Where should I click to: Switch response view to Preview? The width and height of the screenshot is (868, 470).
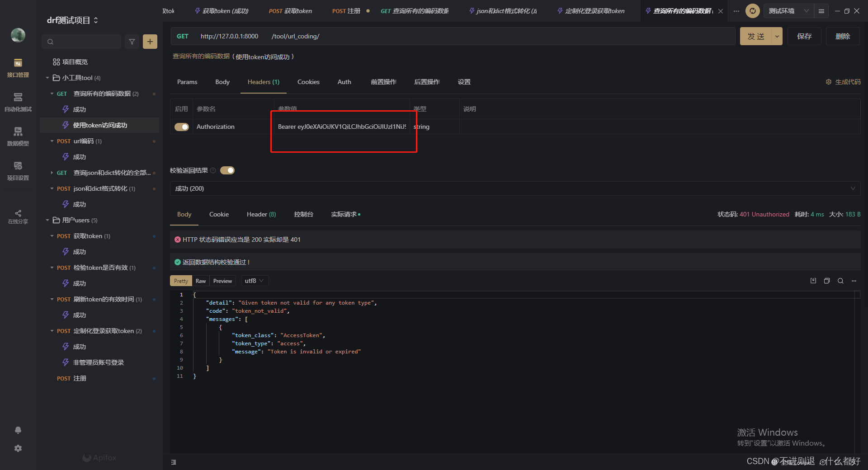(x=222, y=281)
